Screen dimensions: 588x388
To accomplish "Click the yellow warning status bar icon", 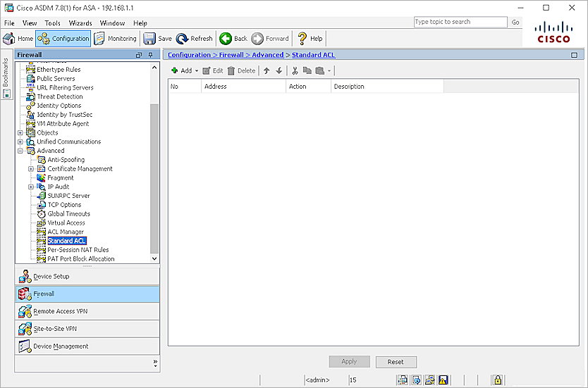I will [443, 380].
